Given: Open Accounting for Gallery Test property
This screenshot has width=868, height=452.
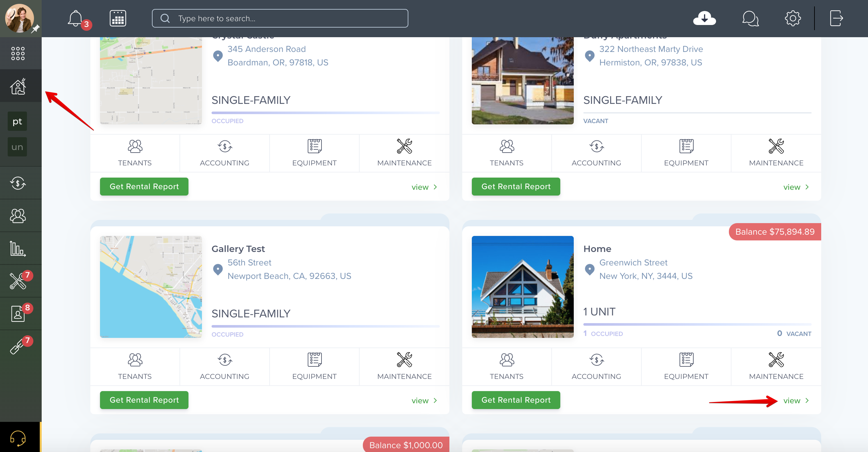Looking at the screenshot, I should (224, 366).
